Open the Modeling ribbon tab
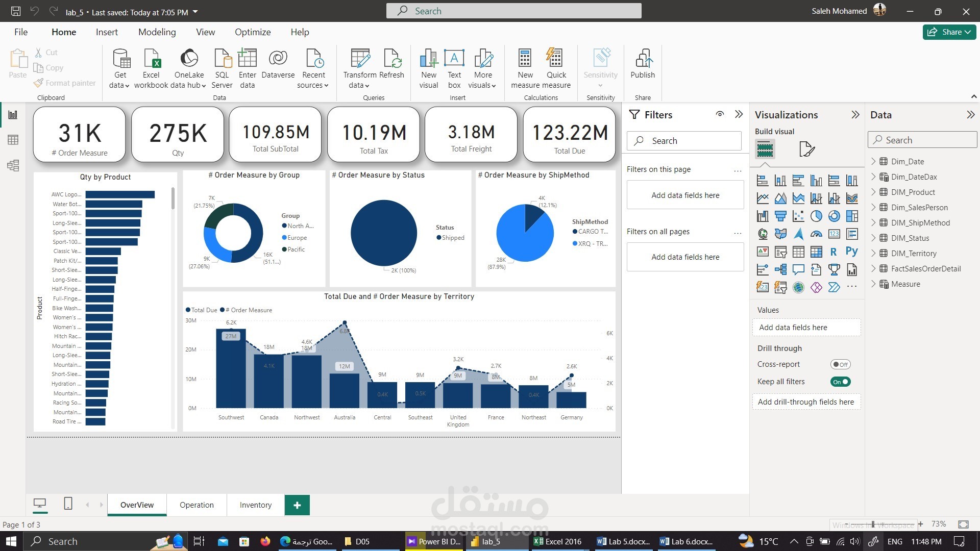 click(157, 32)
